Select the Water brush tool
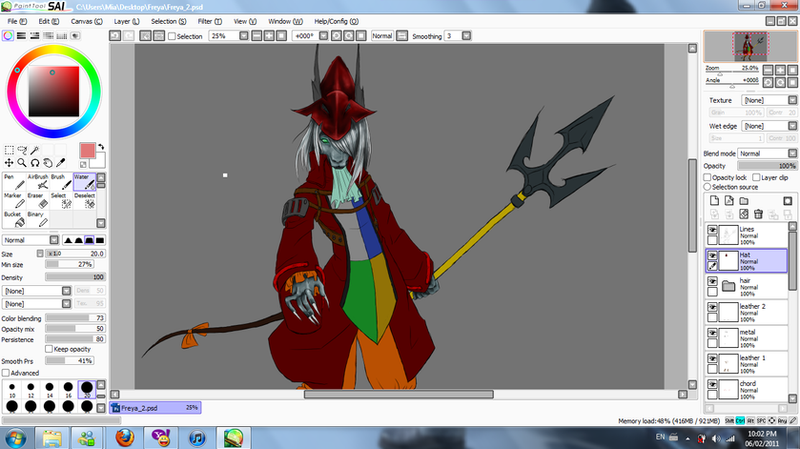Viewport: 800px width, 449px height. (85, 182)
